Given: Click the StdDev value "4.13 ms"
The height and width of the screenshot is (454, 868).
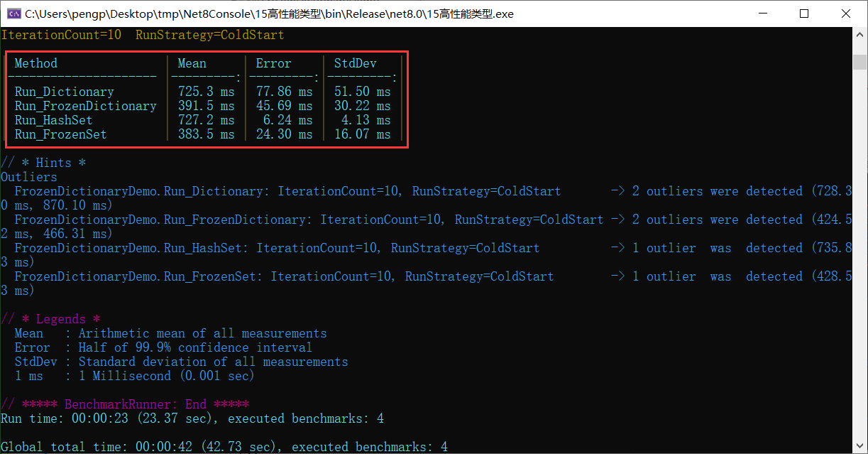Looking at the screenshot, I should tap(366, 120).
